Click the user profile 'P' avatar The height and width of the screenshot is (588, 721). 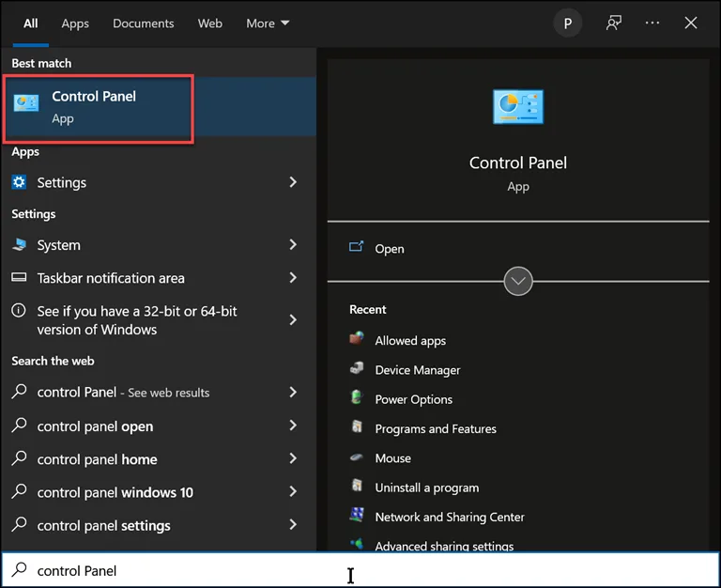pyautogui.click(x=567, y=23)
